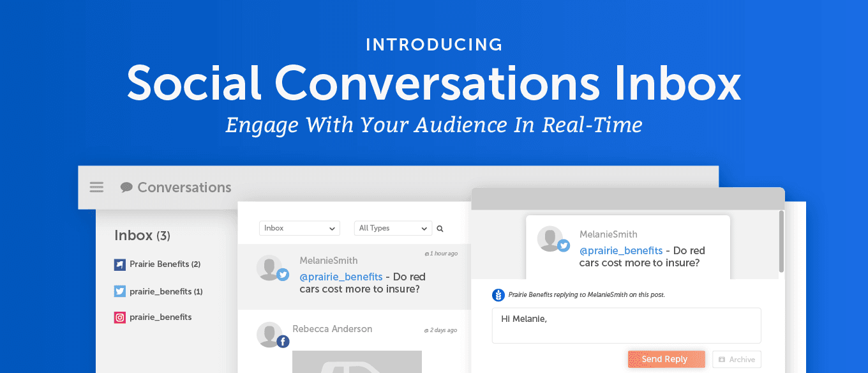This screenshot has height=373, width=868.
Task: Click the Facebook badge on Rebecca Anderson's avatar
Action: tap(283, 342)
